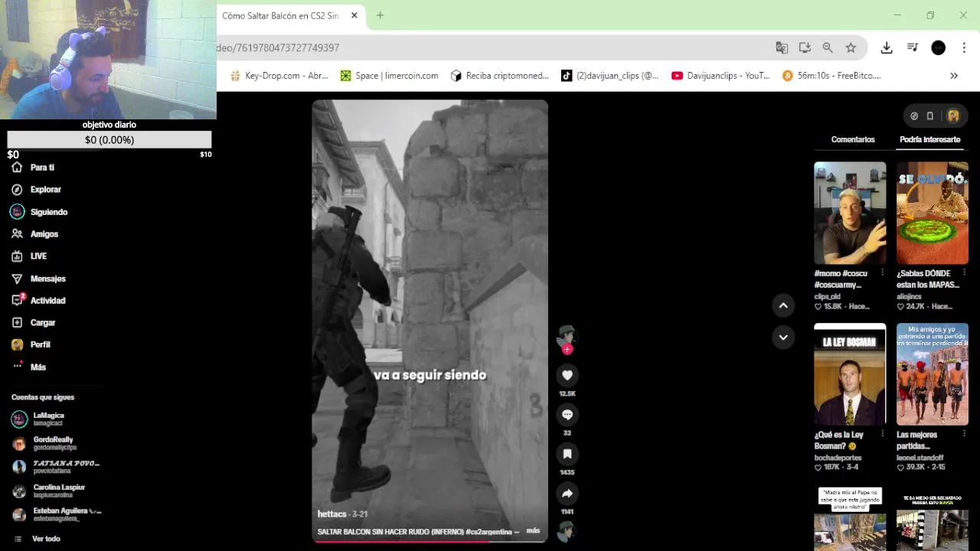
Task: Seek on the video progress bar
Action: pos(430,541)
